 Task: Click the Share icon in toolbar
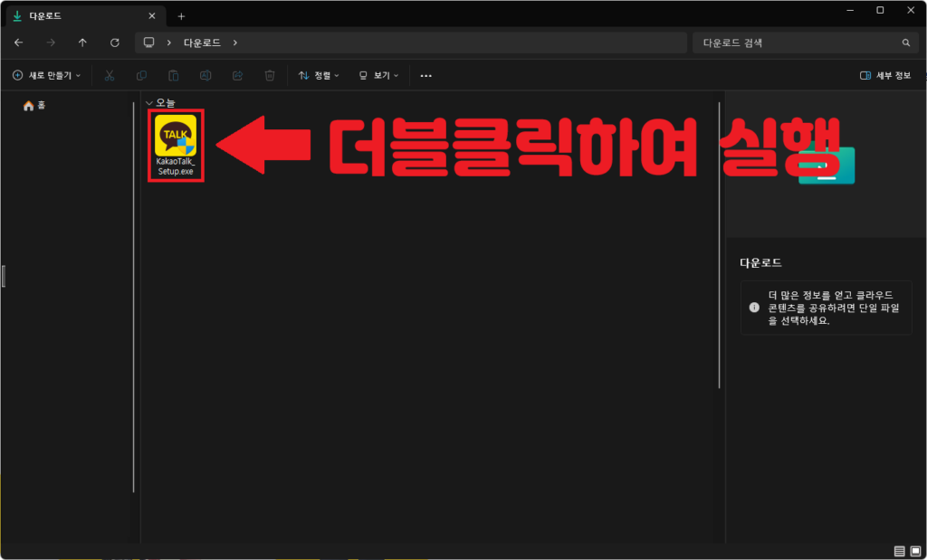pos(238,76)
